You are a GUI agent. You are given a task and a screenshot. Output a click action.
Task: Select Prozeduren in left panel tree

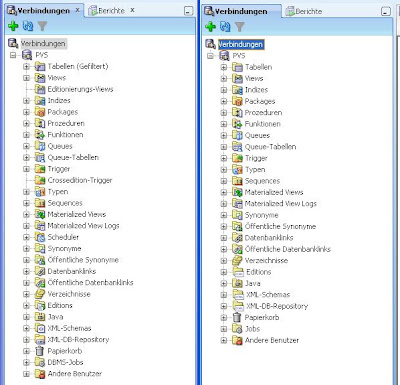click(66, 123)
